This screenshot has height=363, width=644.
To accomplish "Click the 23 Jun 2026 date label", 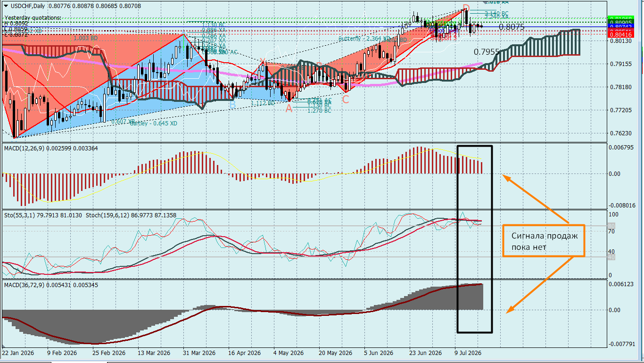I will (426, 353).
